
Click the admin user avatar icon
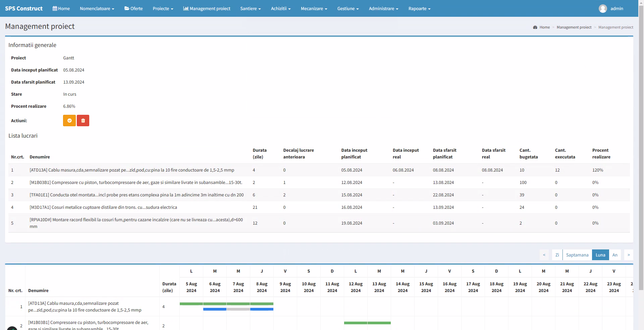pyautogui.click(x=602, y=9)
